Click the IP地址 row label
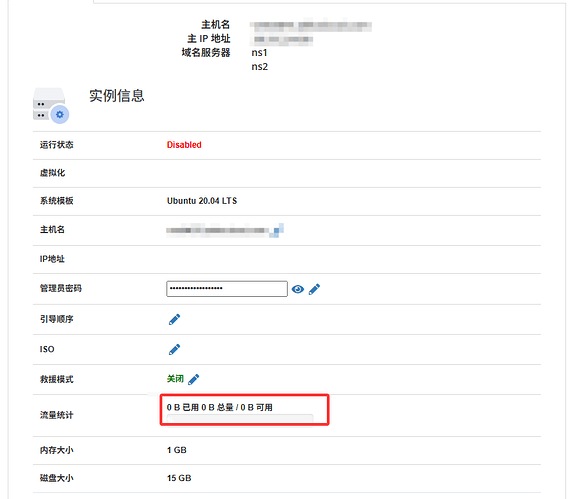The image size is (571, 499). (x=52, y=259)
